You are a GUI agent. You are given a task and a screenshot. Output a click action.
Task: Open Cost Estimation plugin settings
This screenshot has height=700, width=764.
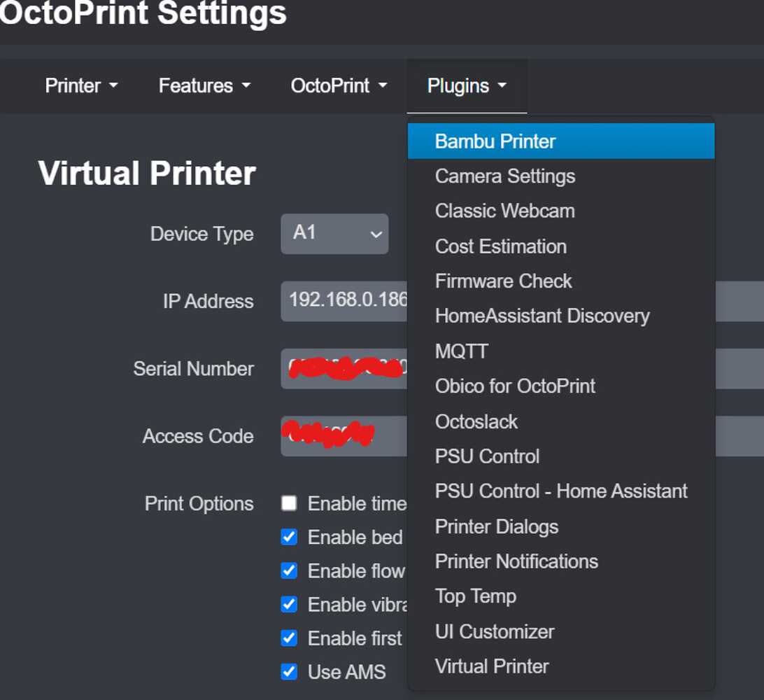pos(500,246)
